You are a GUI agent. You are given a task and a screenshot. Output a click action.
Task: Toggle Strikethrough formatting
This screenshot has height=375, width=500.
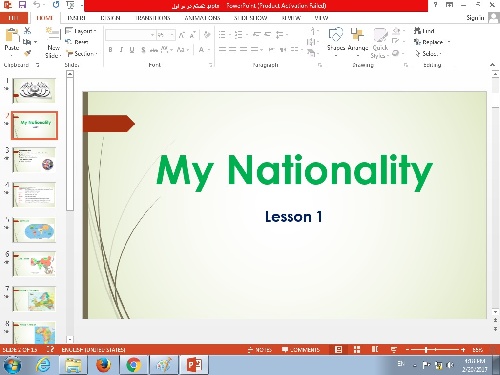pyautogui.click(x=154, y=50)
